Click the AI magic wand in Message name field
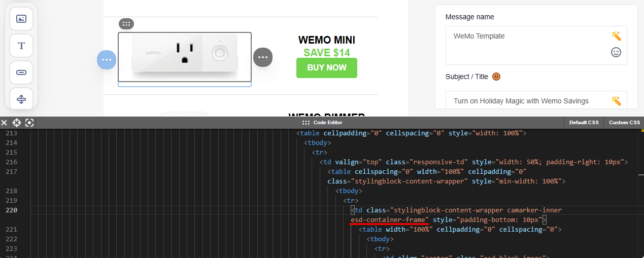This screenshot has width=644, height=258. (616, 36)
